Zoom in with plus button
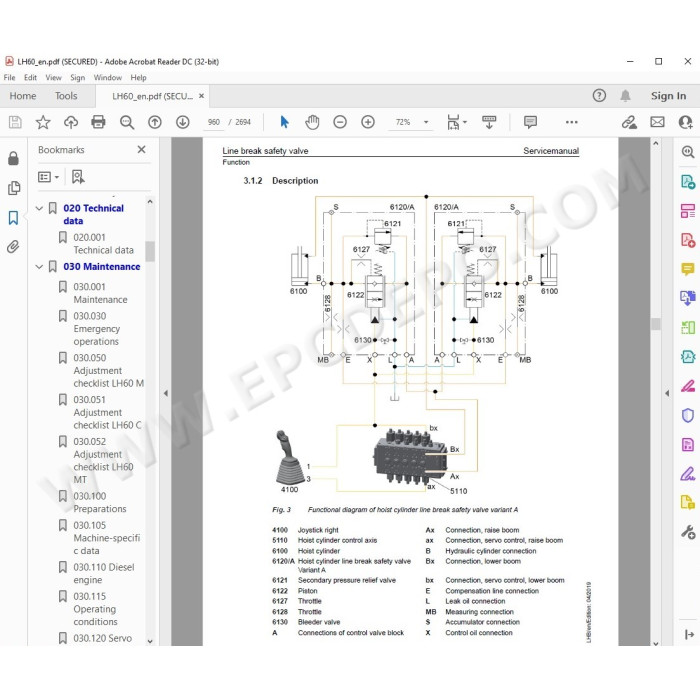Screen dimensions: 700x700 (x=368, y=122)
